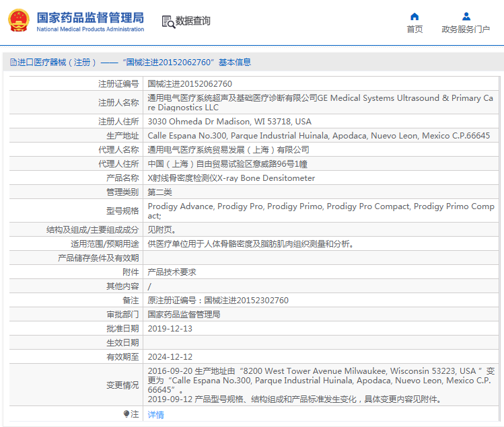Click the 注册人名称 label
This screenshot has height=427, width=504.
tap(118, 102)
